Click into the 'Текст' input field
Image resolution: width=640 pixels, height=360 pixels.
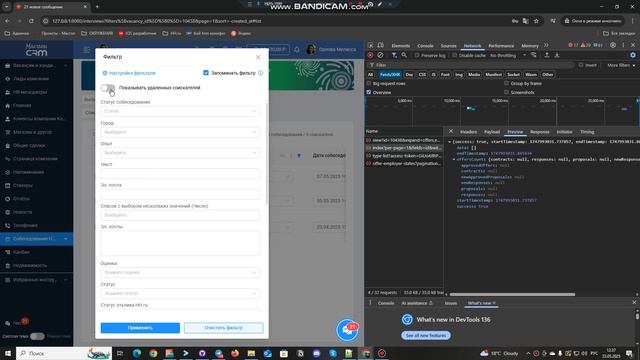pyautogui.click(x=180, y=173)
